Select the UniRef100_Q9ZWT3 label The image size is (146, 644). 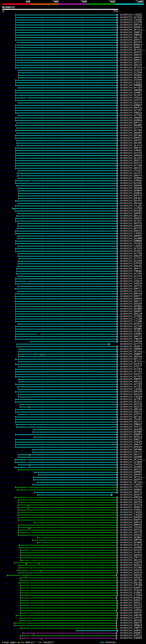(131, 347)
